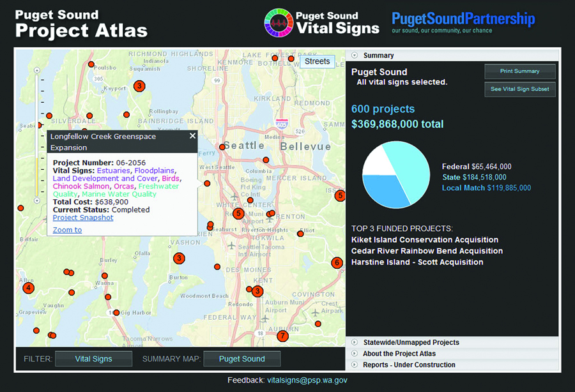The image size is (575, 392).
Task: Click Local Match $119,885,000 legend entry
Action: tap(486, 188)
